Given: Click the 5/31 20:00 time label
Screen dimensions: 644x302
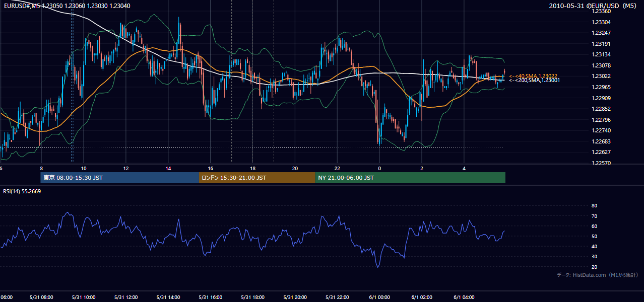Looking at the screenshot, I should pyautogui.click(x=295, y=297).
